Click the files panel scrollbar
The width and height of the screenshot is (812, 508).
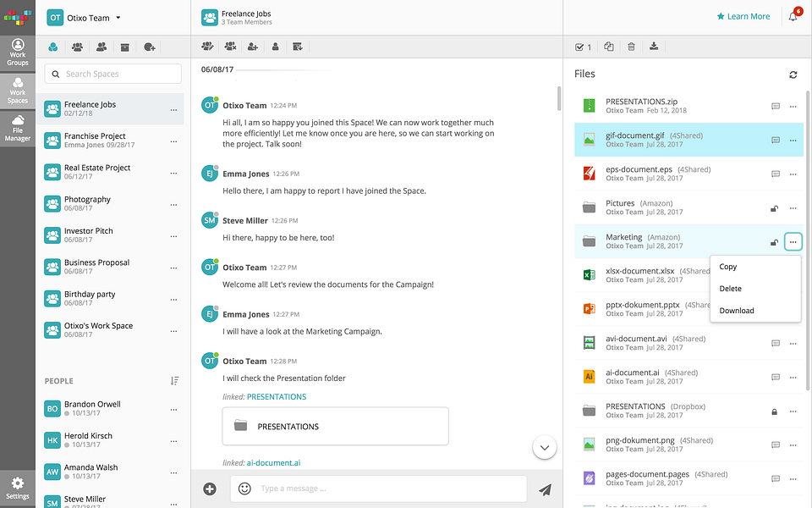(x=808, y=241)
